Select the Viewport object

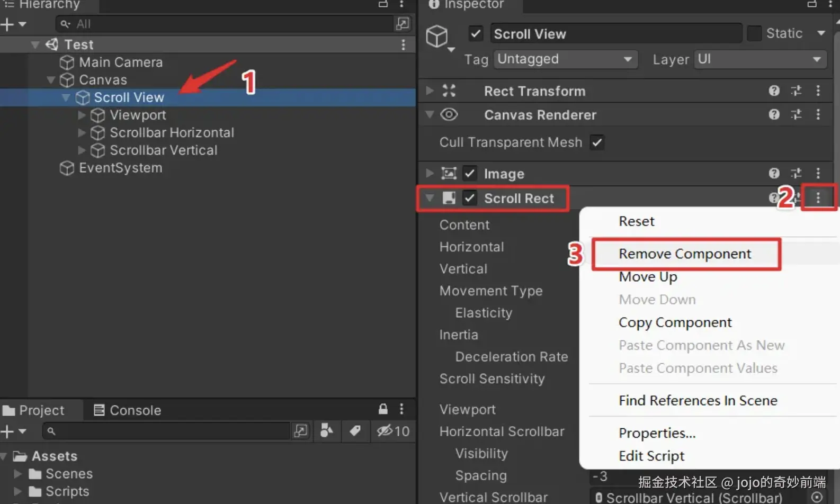[x=138, y=115]
